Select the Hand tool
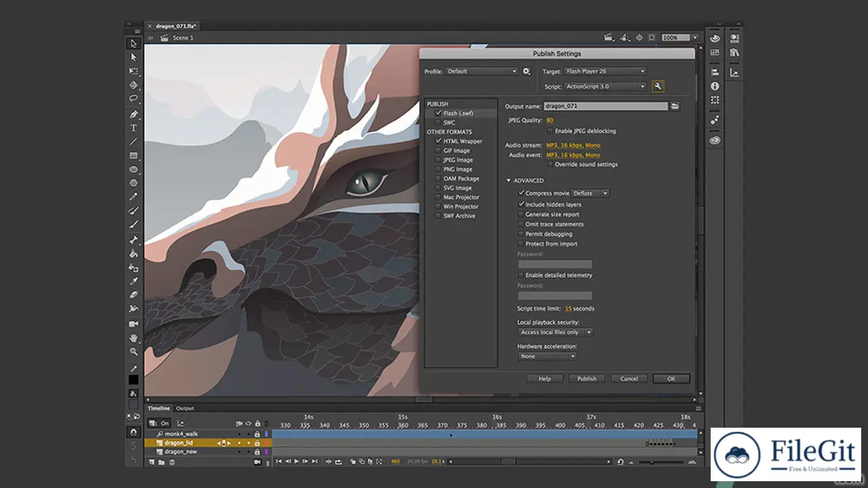The width and height of the screenshot is (868, 488). (134, 338)
